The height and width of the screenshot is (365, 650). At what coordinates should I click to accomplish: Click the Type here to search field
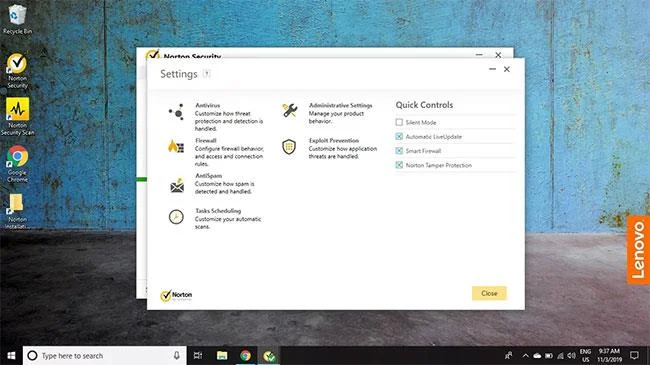105,355
